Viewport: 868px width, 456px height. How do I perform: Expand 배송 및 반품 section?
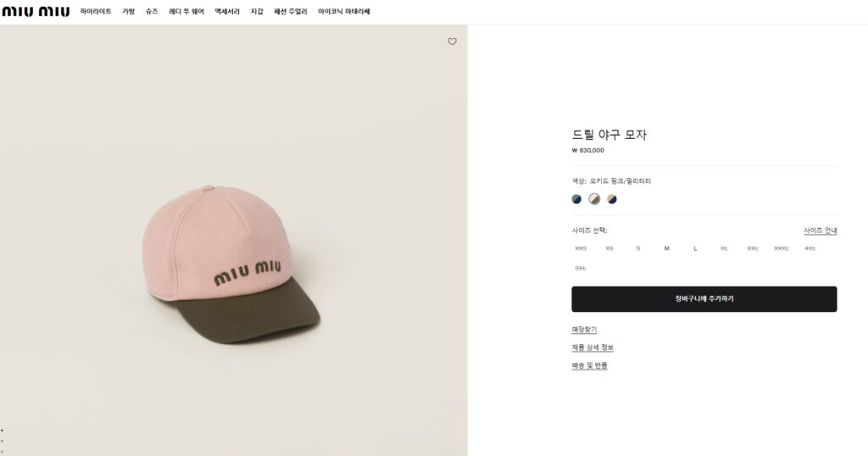pyautogui.click(x=589, y=365)
